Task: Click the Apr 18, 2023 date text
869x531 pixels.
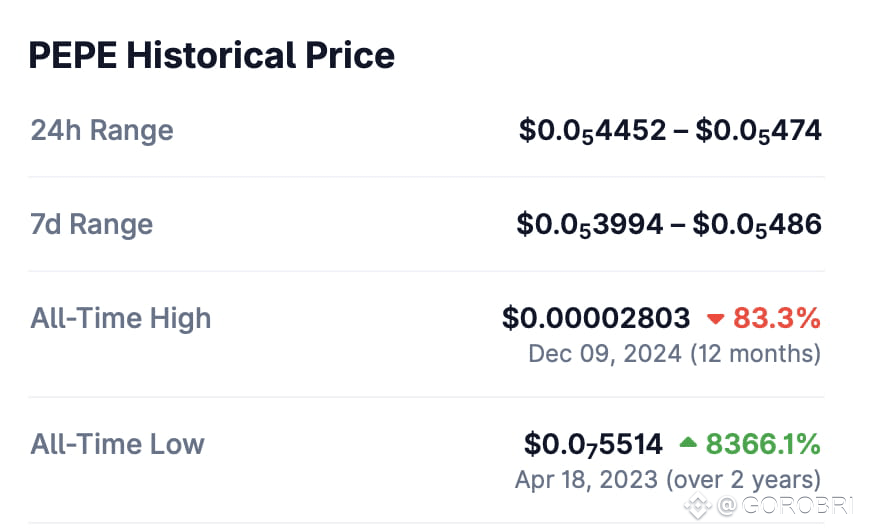Action: 586,478
